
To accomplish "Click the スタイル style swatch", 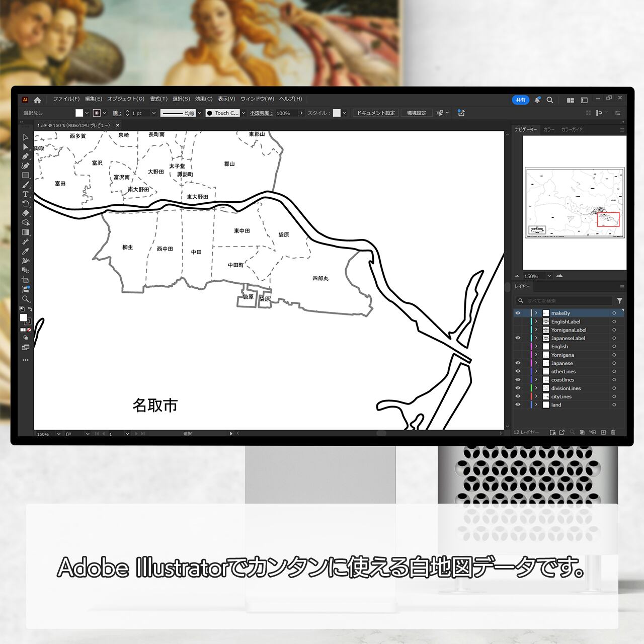I will (337, 113).
